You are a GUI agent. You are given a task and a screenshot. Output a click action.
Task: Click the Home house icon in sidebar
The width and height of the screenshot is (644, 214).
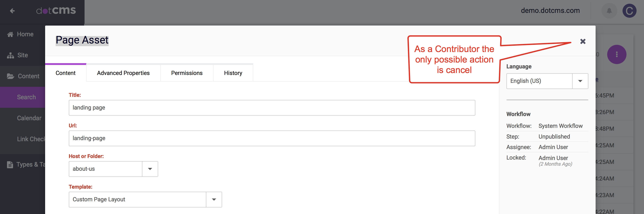[x=10, y=34]
